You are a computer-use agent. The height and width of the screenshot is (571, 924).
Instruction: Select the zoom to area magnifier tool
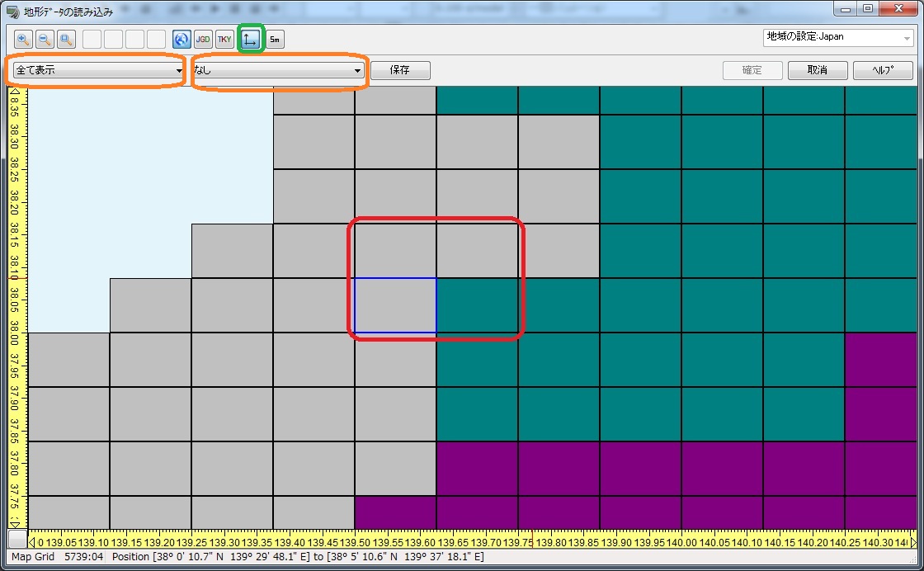[66, 40]
